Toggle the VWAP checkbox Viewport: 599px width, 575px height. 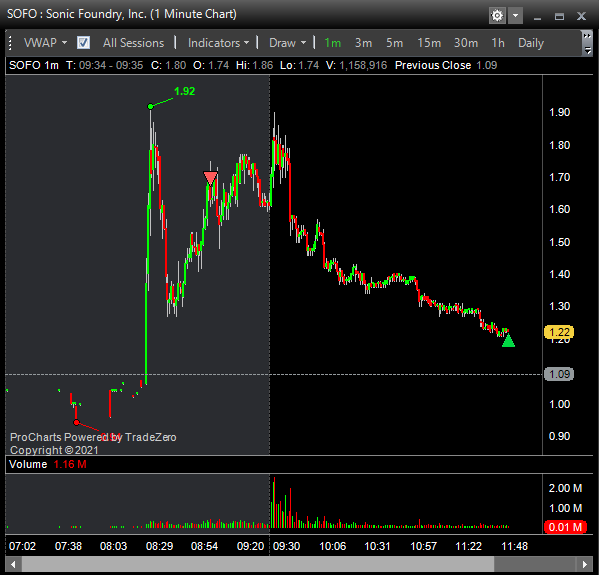click(x=83, y=43)
